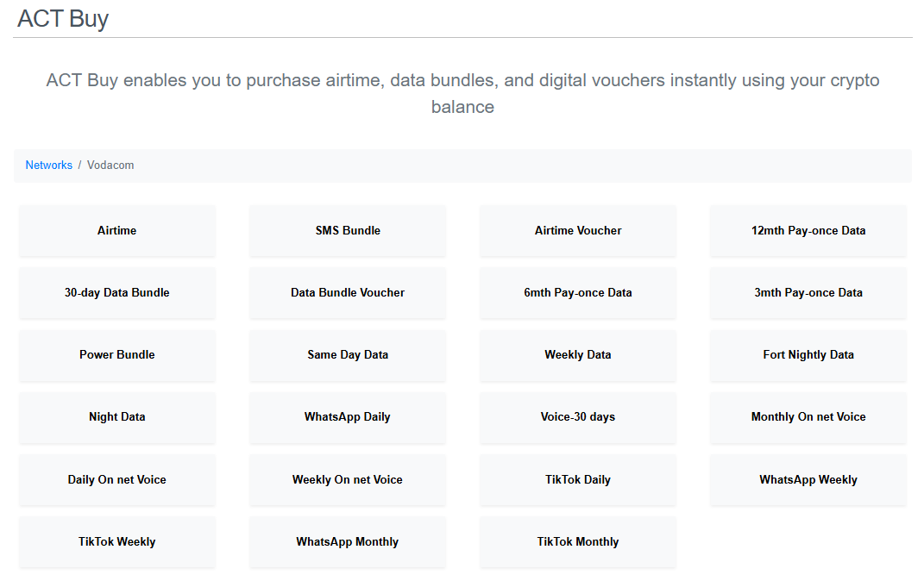Viewport: 924px width, 581px height.
Task: Select the Night Data card
Action: [x=117, y=416]
